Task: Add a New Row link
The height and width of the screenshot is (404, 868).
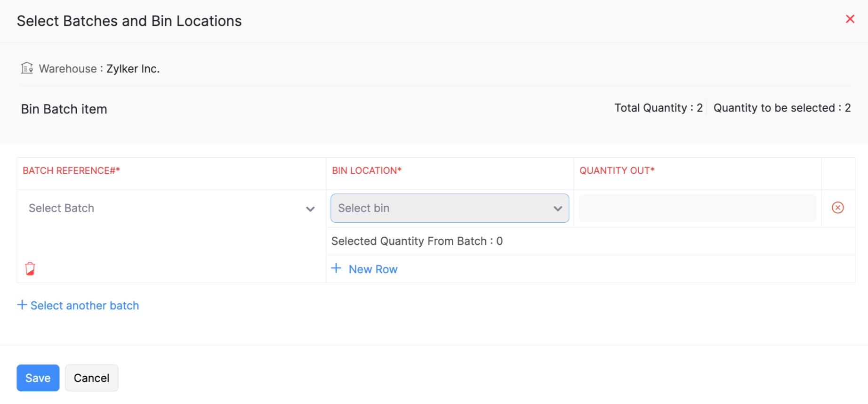Action: (x=373, y=269)
